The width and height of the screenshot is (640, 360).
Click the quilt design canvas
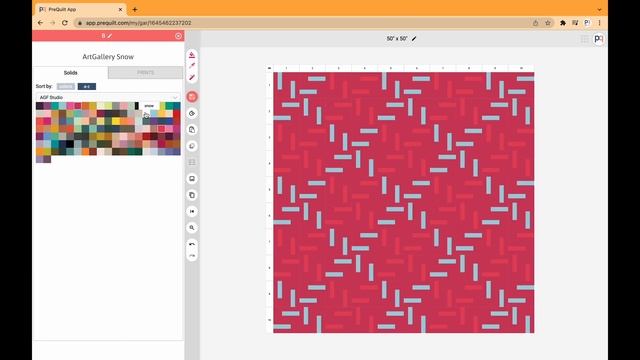pos(404,202)
